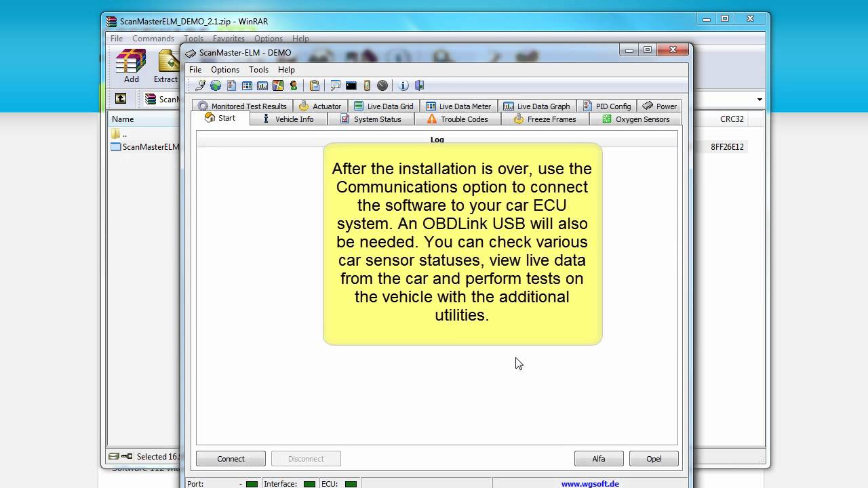
Task: Click the Connect button
Action: click(x=231, y=459)
